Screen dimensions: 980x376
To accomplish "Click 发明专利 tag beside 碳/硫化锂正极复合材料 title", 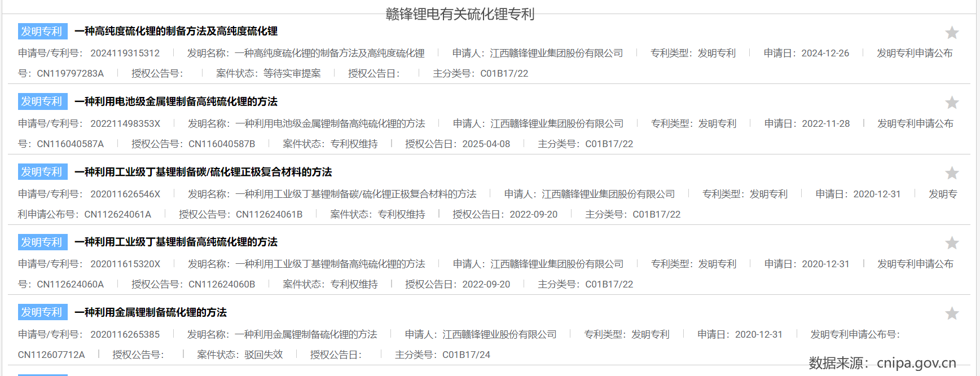I will click(x=42, y=172).
